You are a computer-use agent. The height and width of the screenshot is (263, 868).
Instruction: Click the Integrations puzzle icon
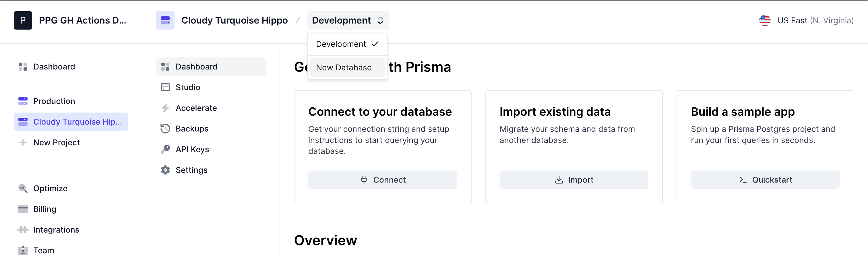click(23, 230)
